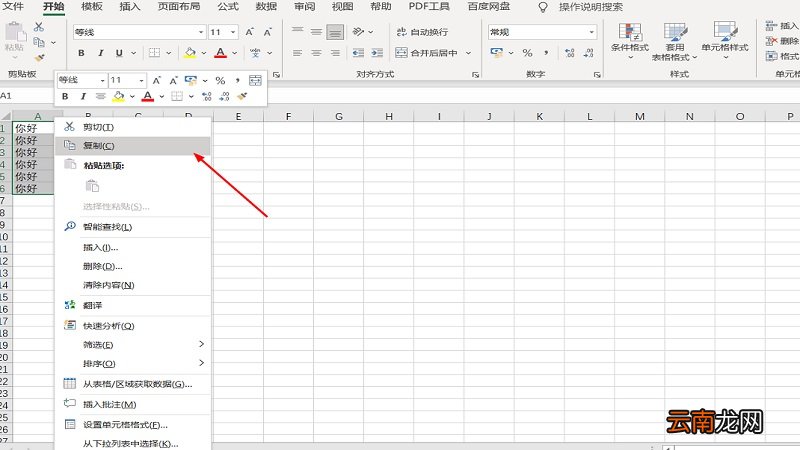The height and width of the screenshot is (450, 800).
Task: Open 套用表格格式 table styles
Action: pyautogui.click(x=675, y=42)
